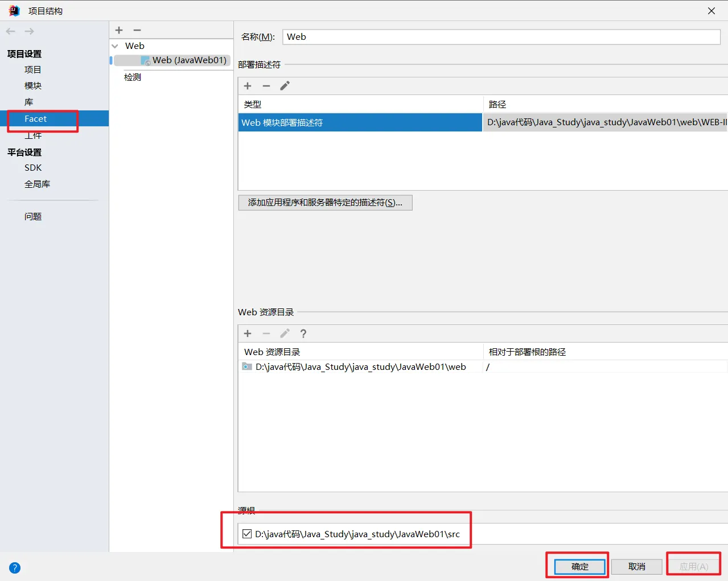The image size is (728, 581).
Task: Click the IntelliJ logo in title bar
Action: click(14, 11)
